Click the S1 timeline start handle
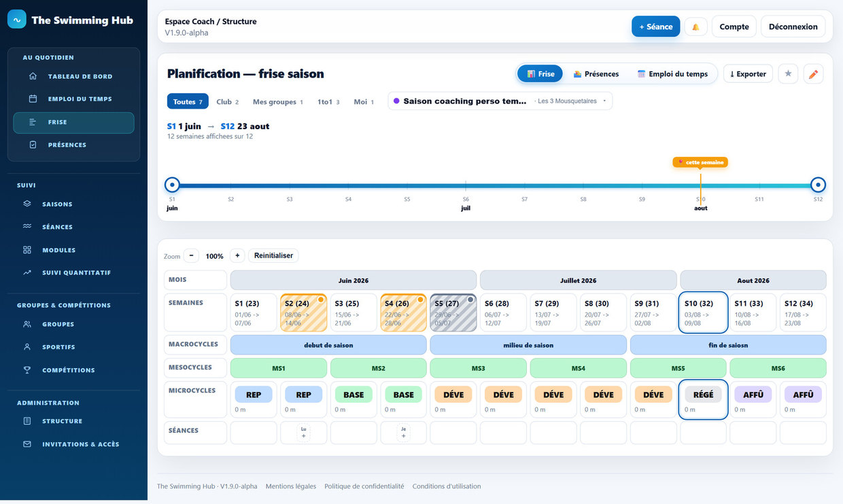Image resolution: width=843 pixels, height=504 pixels. (x=172, y=185)
